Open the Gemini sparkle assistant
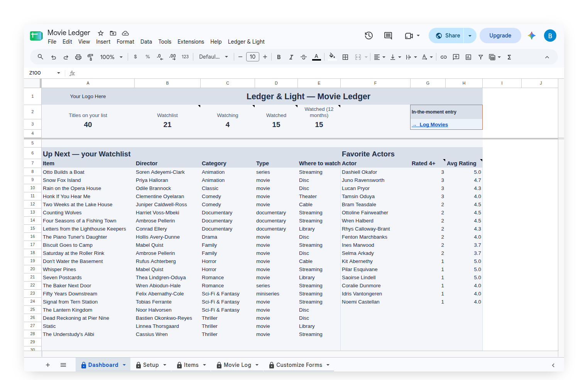Screen dimensions: 588x380 [532, 36]
